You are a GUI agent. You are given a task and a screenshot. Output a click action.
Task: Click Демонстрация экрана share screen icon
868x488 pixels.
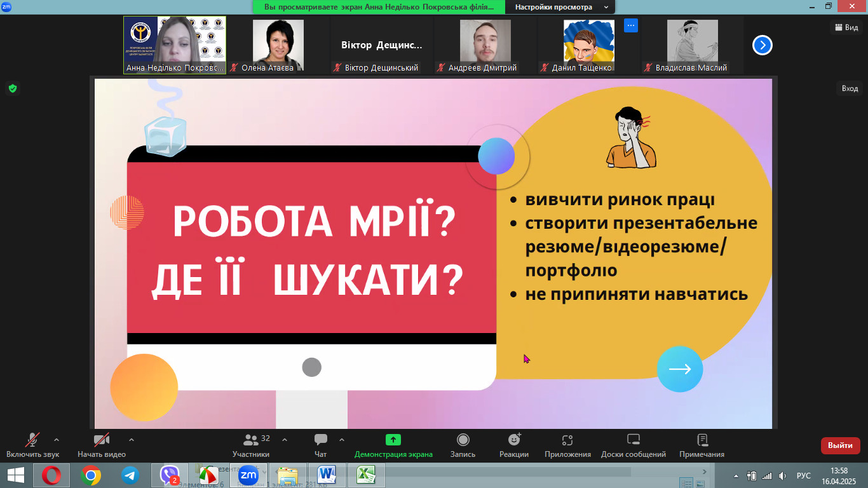pyautogui.click(x=393, y=440)
